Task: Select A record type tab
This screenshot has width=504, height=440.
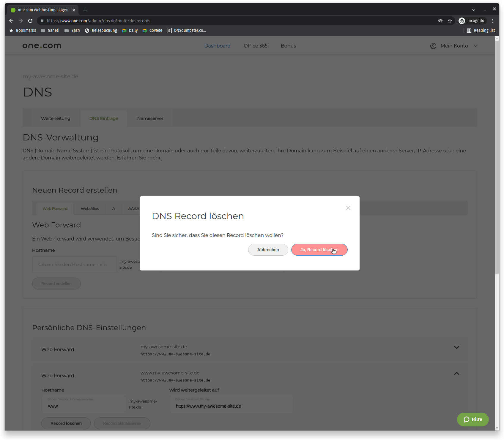Action: pos(114,208)
